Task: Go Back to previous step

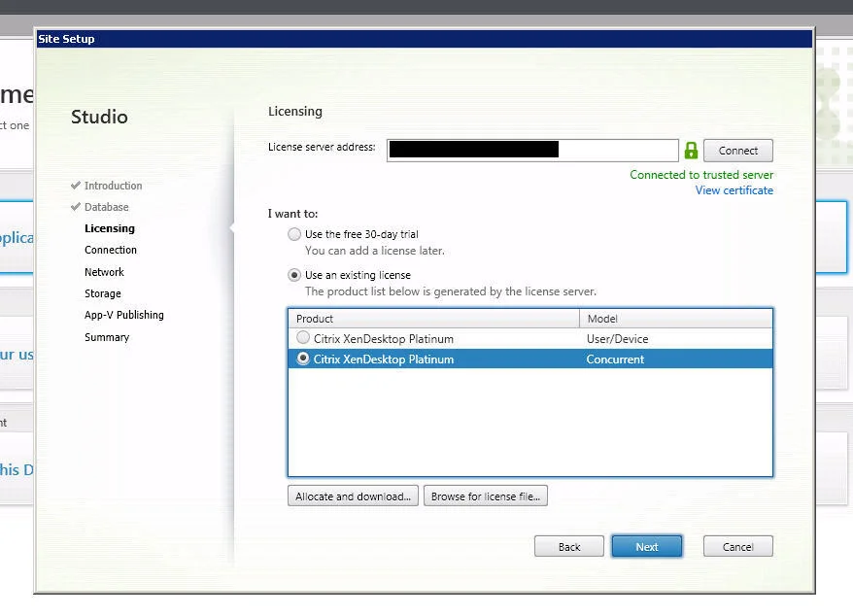Action: pyautogui.click(x=569, y=546)
